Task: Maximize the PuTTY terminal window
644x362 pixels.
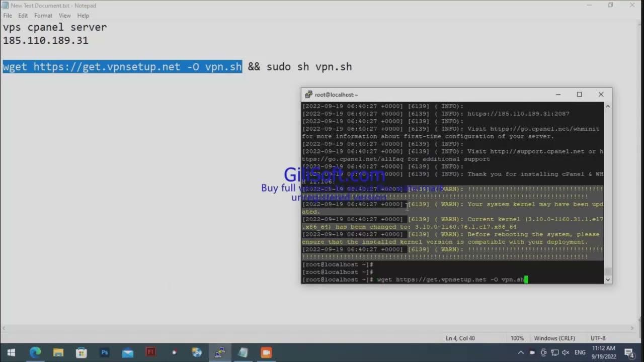Action: coord(579,95)
